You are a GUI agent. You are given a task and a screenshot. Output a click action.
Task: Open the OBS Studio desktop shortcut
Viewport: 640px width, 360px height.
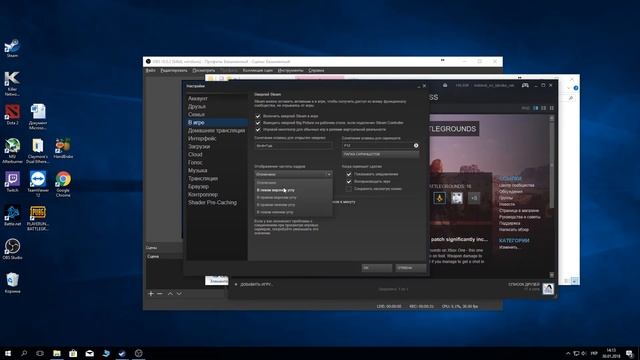click(12, 249)
